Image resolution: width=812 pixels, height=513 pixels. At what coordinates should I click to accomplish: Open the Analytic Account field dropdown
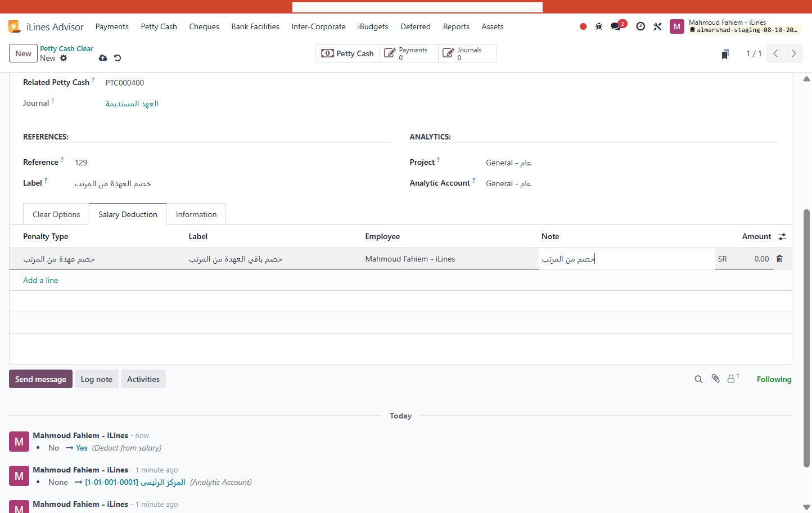pyautogui.click(x=631, y=183)
